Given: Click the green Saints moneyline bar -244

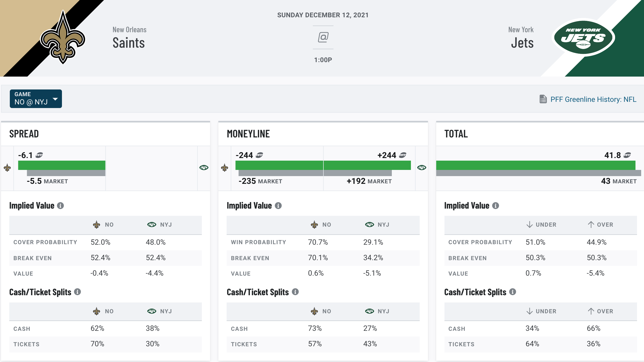Looking at the screenshot, I should pos(279,165).
